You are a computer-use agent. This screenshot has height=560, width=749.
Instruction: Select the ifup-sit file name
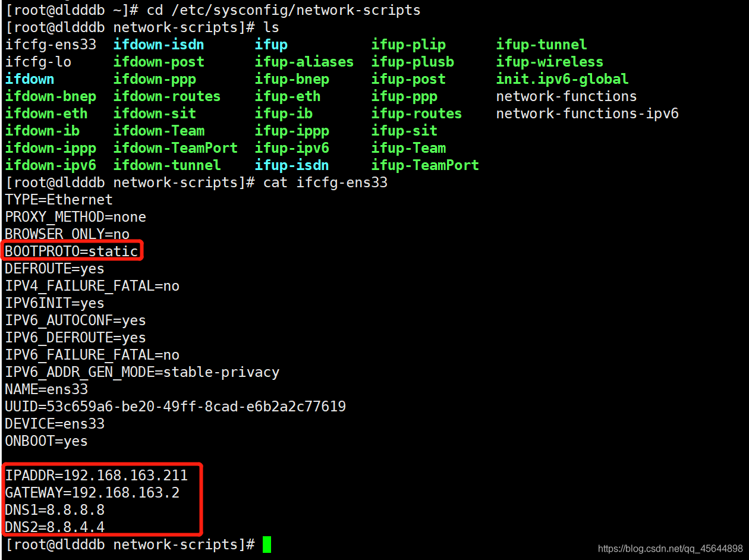pyautogui.click(x=404, y=131)
